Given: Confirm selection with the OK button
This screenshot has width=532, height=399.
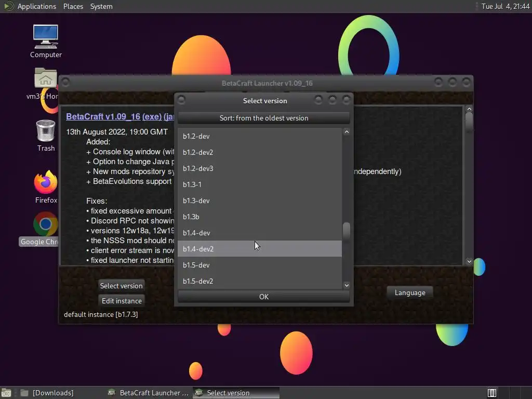Looking at the screenshot, I should 263,297.
